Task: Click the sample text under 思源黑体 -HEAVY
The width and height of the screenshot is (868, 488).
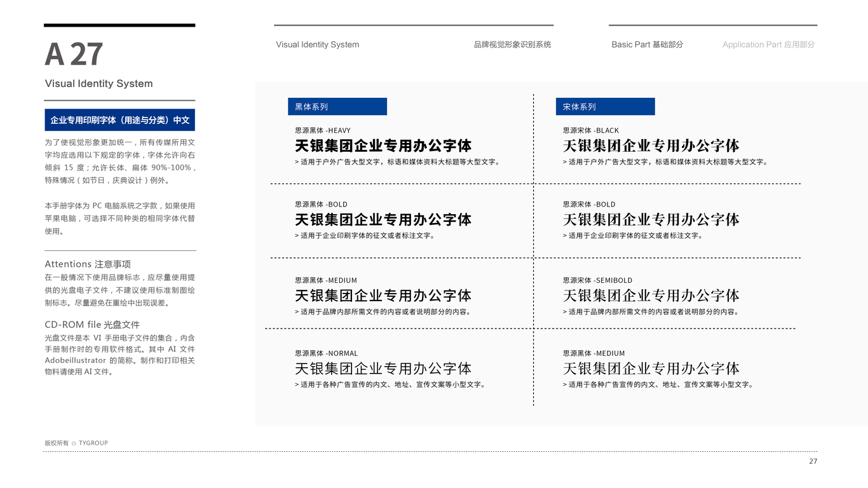Action: point(383,146)
